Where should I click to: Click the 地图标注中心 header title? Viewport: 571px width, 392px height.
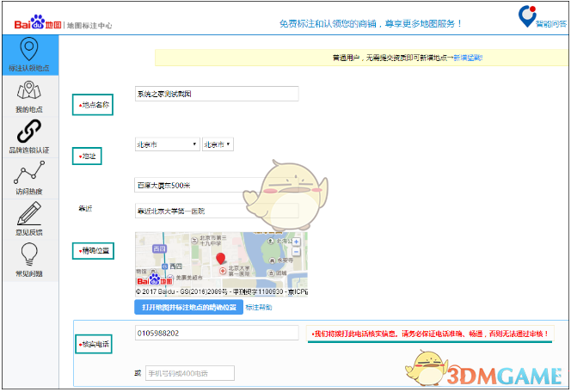[x=89, y=26]
